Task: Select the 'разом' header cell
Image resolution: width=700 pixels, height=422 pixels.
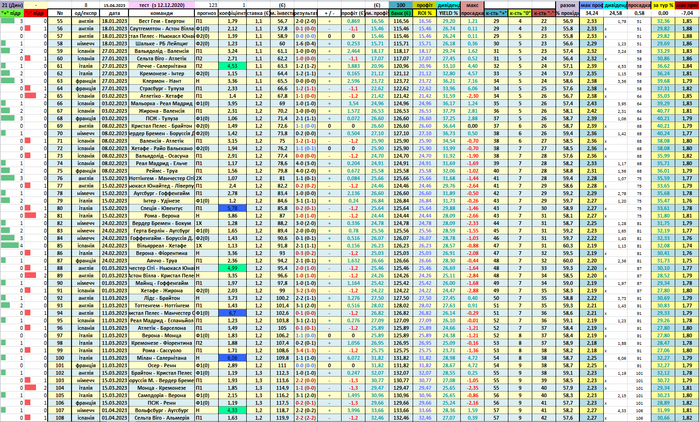Action: click(x=567, y=5)
